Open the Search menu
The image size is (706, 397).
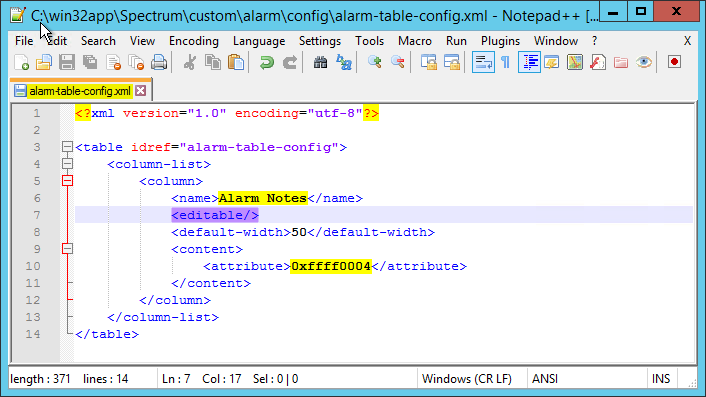pos(98,41)
